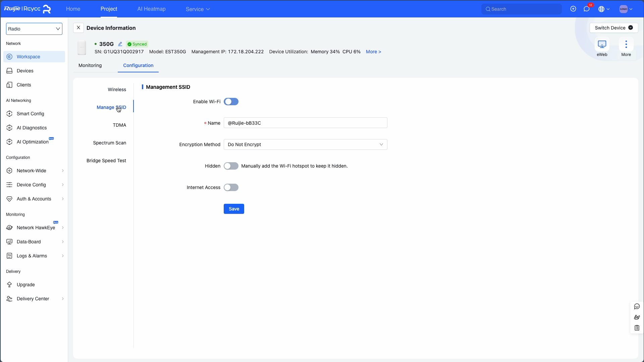644x362 pixels.
Task: Open AI Diagnostics sidebar item
Action: pyautogui.click(x=32, y=128)
